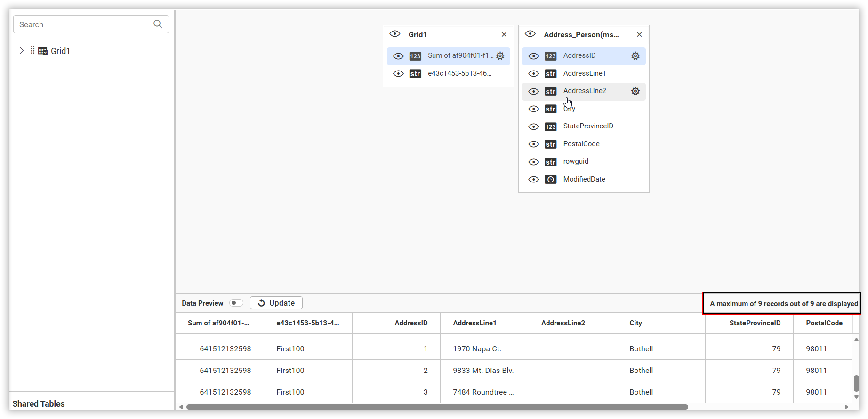
Task: Click the 123 type icon of AddressID
Action: (551, 56)
